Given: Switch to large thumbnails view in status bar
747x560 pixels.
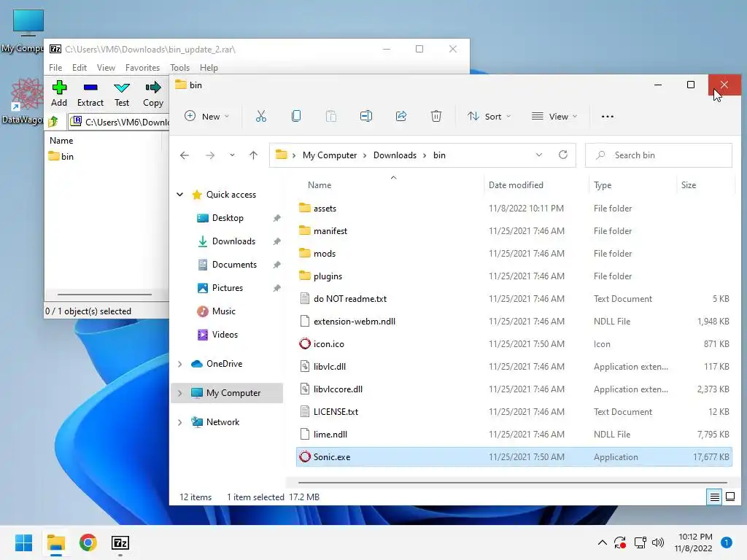Looking at the screenshot, I should (x=729, y=497).
